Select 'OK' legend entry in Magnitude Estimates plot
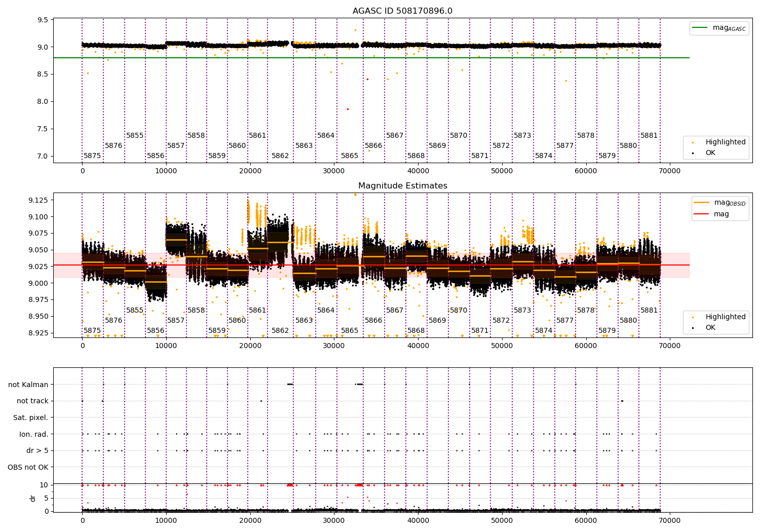Image resolution: width=760 pixels, height=532 pixels. click(x=710, y=327)
